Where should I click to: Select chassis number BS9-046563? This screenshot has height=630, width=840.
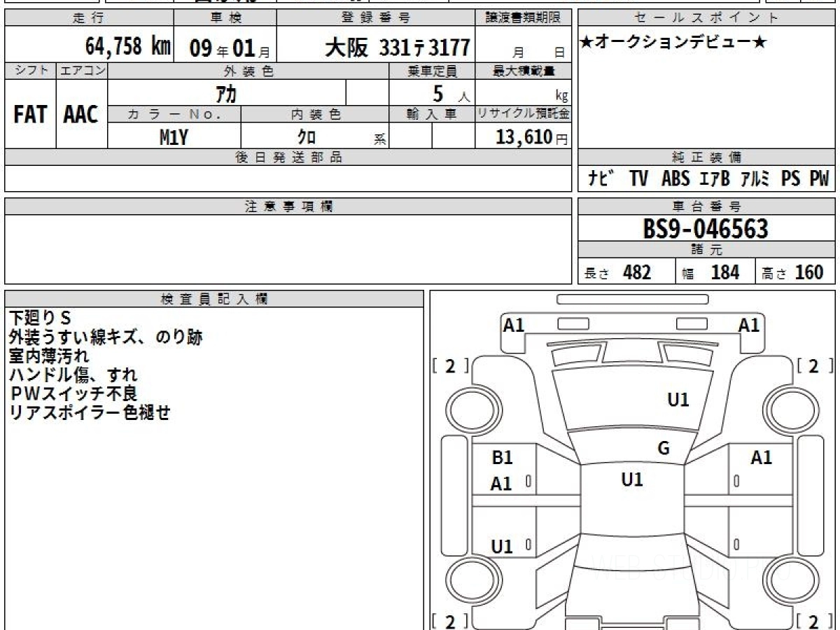click(x=706, y=229)
